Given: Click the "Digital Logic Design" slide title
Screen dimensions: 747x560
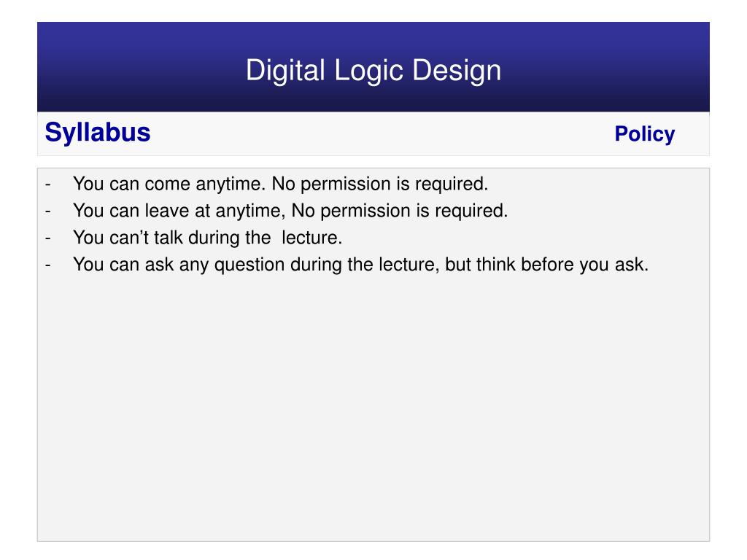Looking at the screenshot, I should click(373, 71).
